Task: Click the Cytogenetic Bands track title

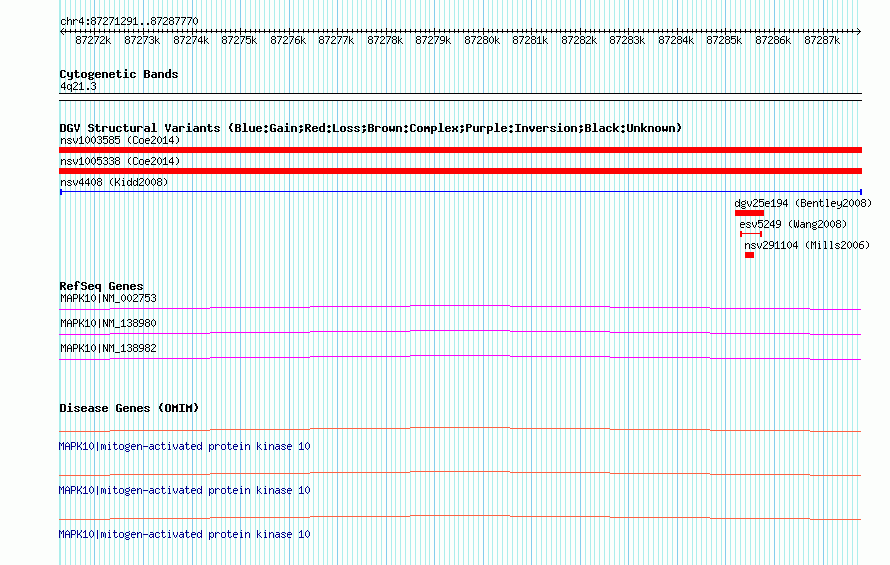Action: point(119,74)
